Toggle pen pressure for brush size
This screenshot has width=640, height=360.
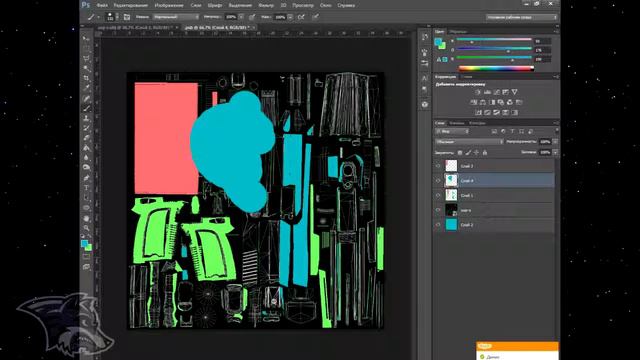[x=316, y=17]
